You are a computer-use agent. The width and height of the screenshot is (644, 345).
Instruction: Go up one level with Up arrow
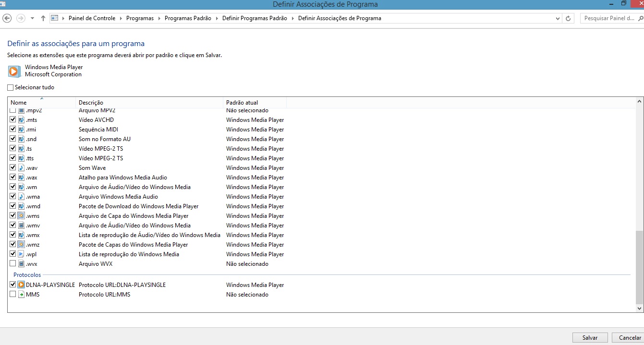(x=43, y=18)
